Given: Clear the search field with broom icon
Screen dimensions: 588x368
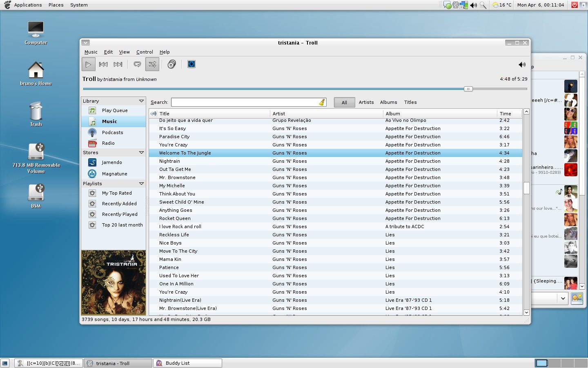Looking at the screenshot, I should tap(322, 102).
